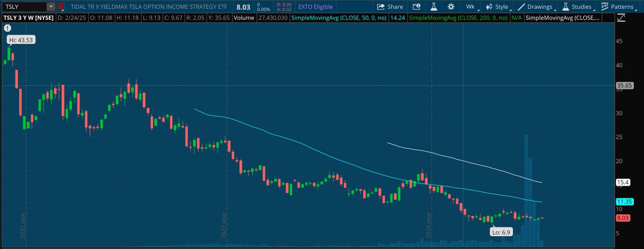Click the TSLY 3 Y W [NYSE] label

27,18
